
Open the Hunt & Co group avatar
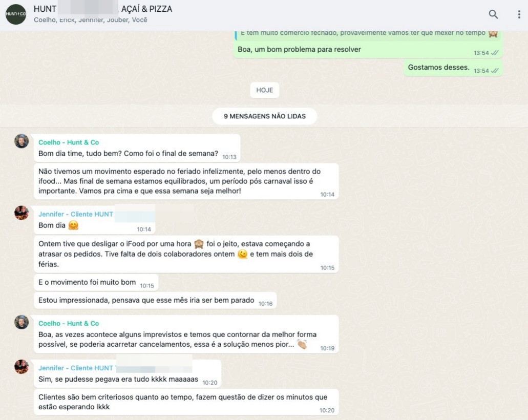(16, 14)
